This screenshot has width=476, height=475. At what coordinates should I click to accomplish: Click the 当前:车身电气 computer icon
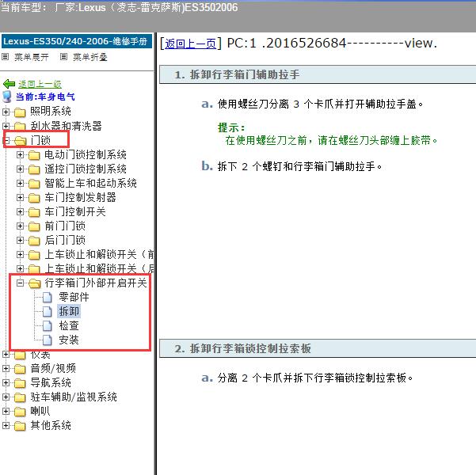pyautogui.click(x=6, y=97)
